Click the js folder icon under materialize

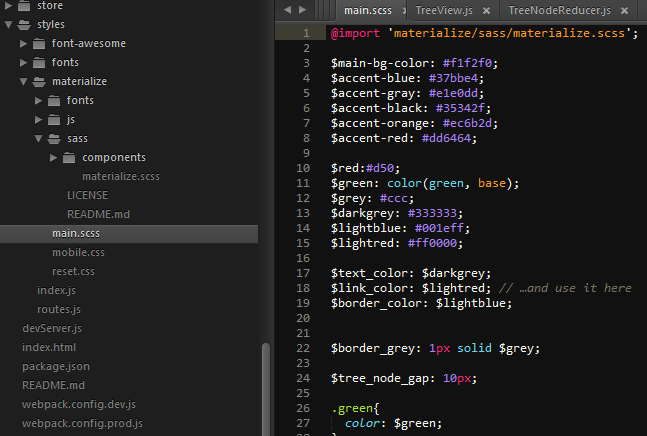pyautogui.click(x=54, y=120)
